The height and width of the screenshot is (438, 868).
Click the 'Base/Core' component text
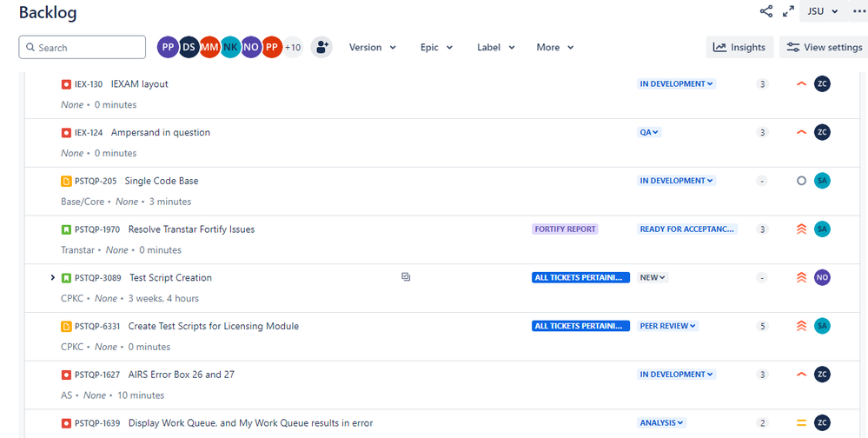(x=83, y=202)
